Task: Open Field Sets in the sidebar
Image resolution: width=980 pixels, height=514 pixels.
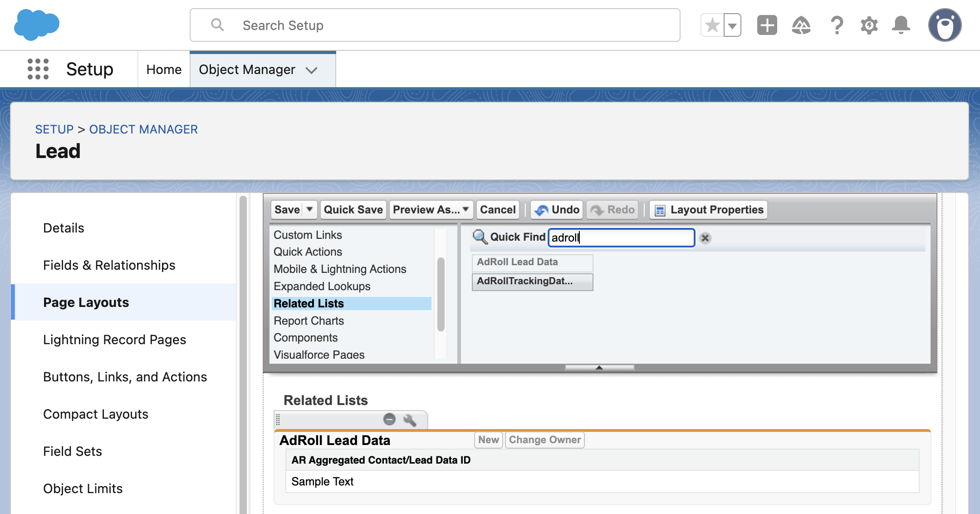Action: coord(123,451)
